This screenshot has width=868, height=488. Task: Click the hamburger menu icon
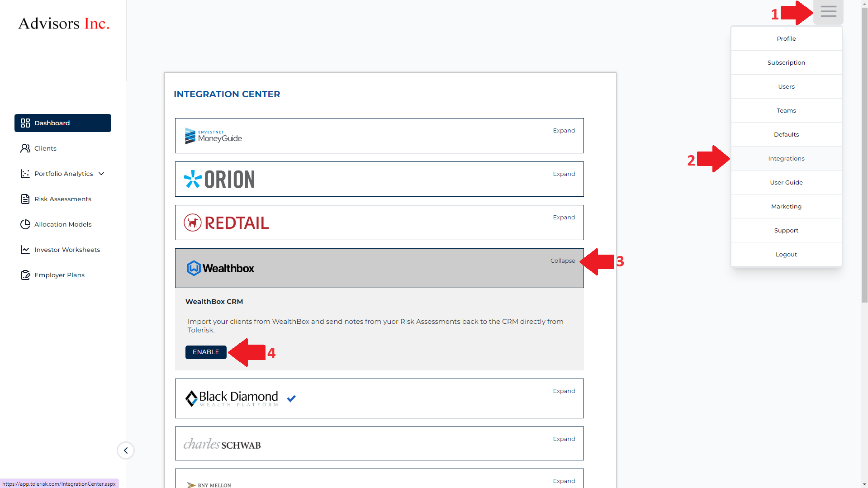click(828, 12)
